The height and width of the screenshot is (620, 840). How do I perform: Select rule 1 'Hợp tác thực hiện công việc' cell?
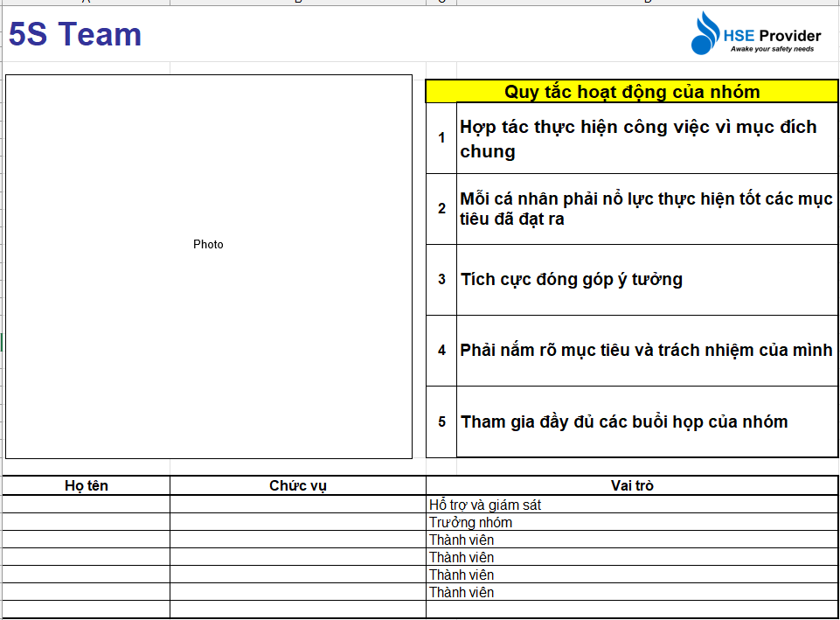[x=647, y=138]
